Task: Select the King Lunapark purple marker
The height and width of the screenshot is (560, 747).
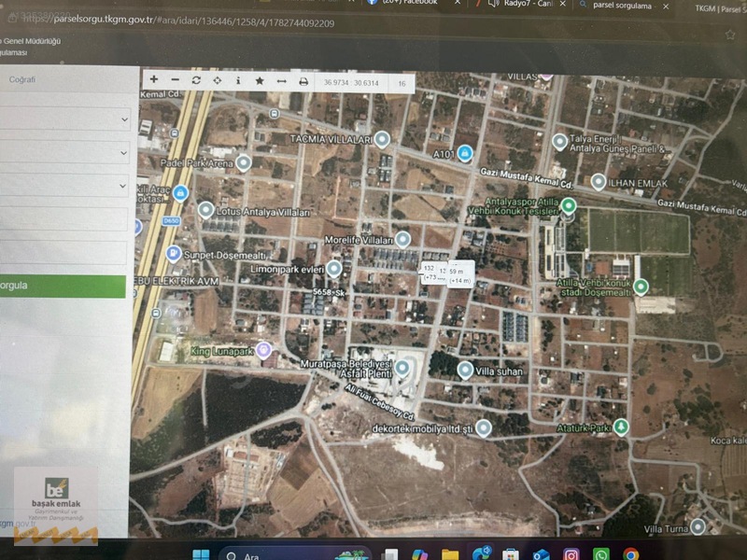Action: click(263, 351)
